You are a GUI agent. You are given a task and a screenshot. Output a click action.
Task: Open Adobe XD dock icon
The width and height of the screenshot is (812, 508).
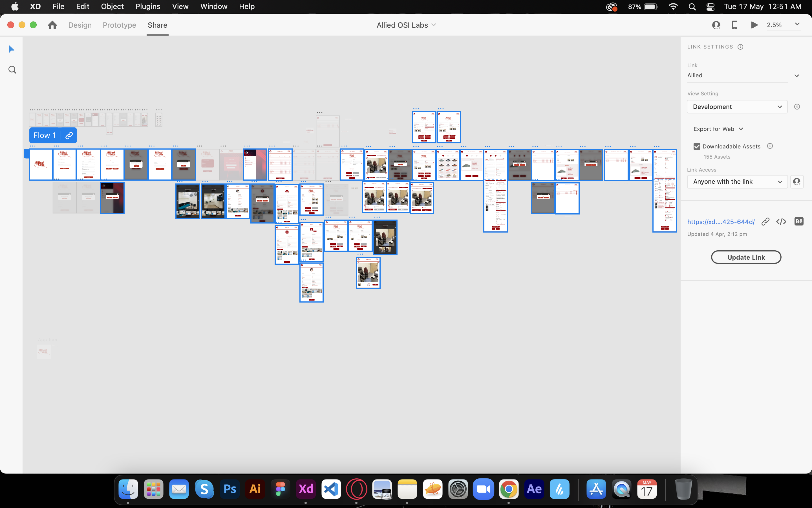click(x=306, y=489)
